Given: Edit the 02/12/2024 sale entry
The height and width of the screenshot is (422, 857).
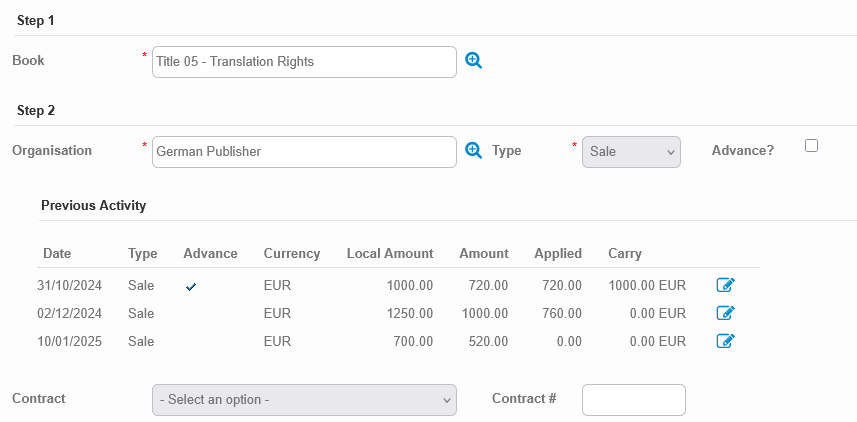Looking at the screenshot, I should coord(726,313).
